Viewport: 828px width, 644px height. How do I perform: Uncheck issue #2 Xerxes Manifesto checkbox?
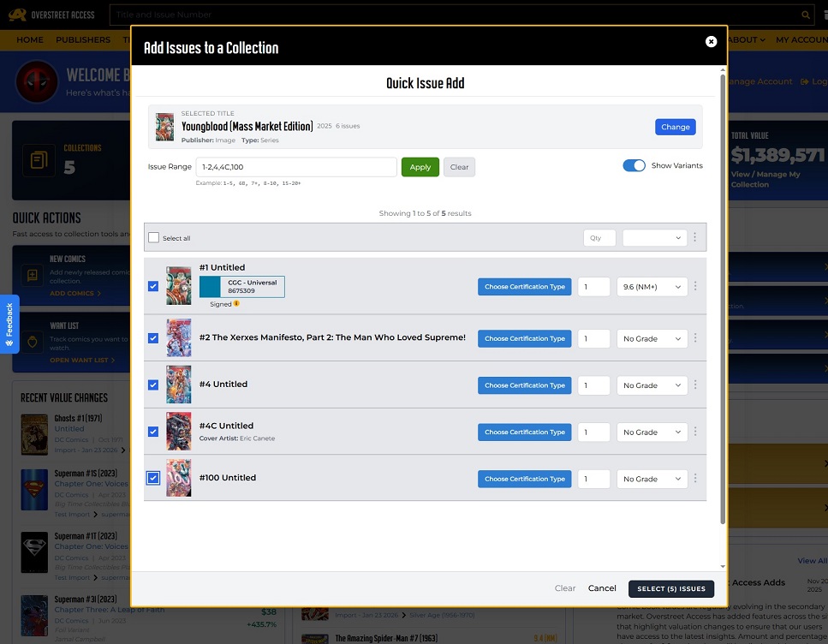[x=153, y=338]
